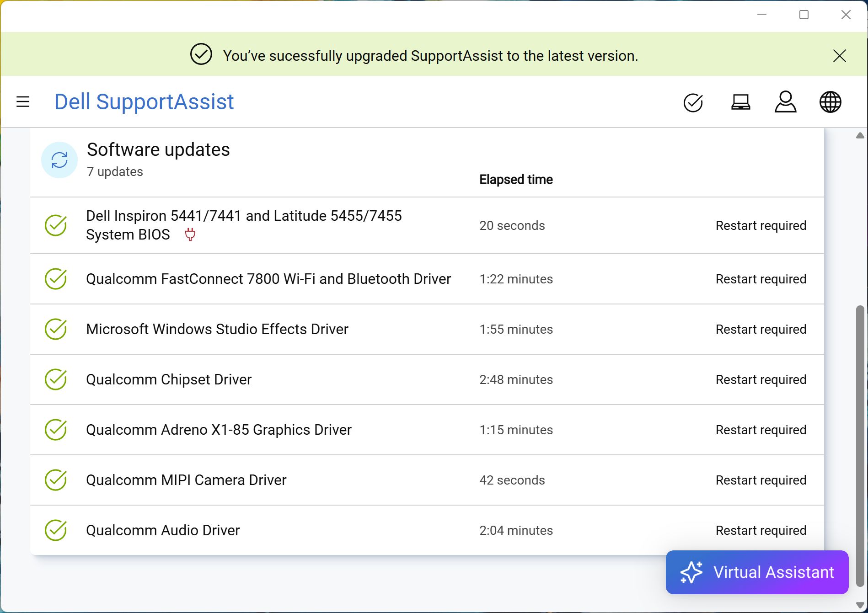Select Microsoft Windows Studio Effects Driver row
This screenshot has width=868, height=613.
click(x=217, y=329)
